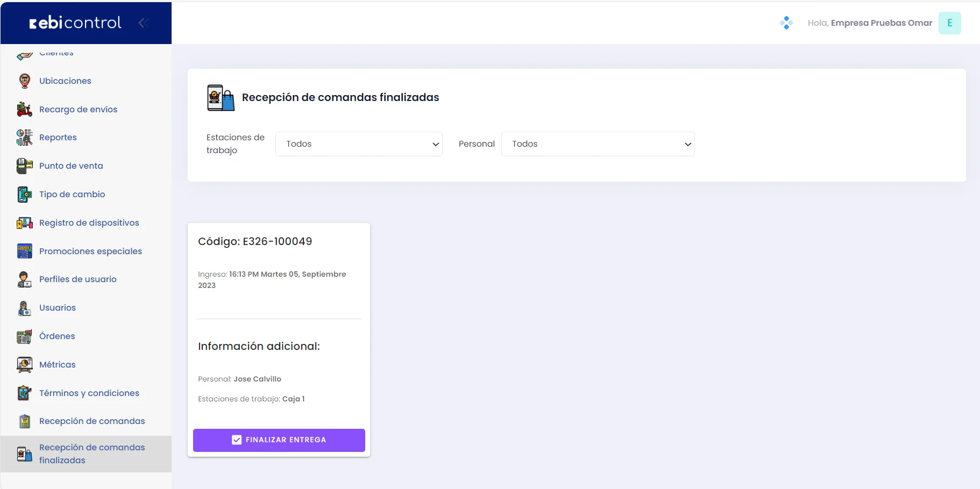Click staff name Jose Calvillo
980x489 pixels.
coord(257,379)
